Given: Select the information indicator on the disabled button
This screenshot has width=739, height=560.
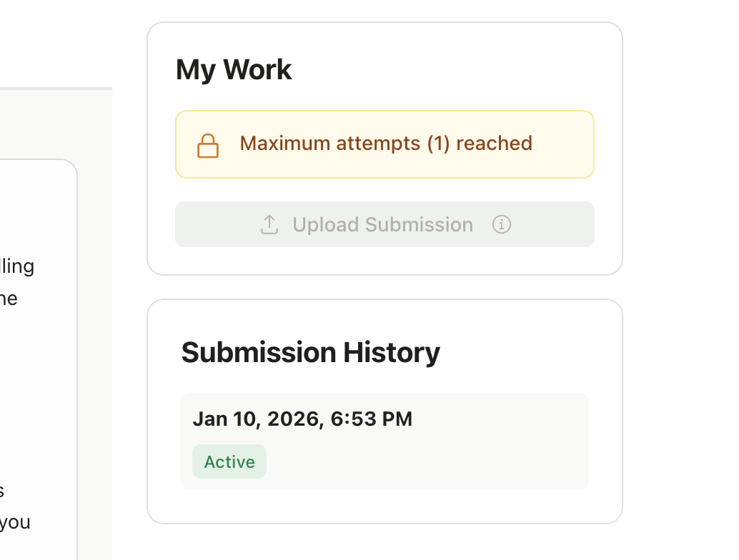Looking at the screenshot, I should [502, 224].
